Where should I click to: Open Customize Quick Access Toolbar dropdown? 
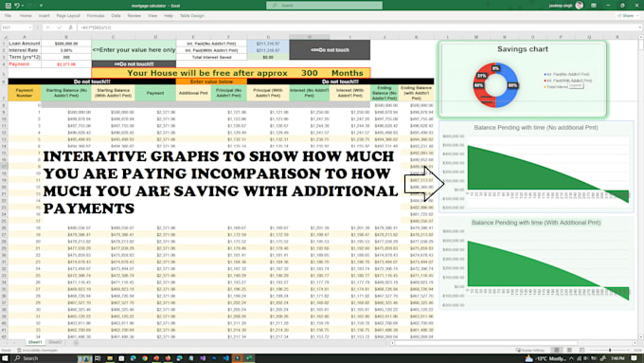coord(41,6)
